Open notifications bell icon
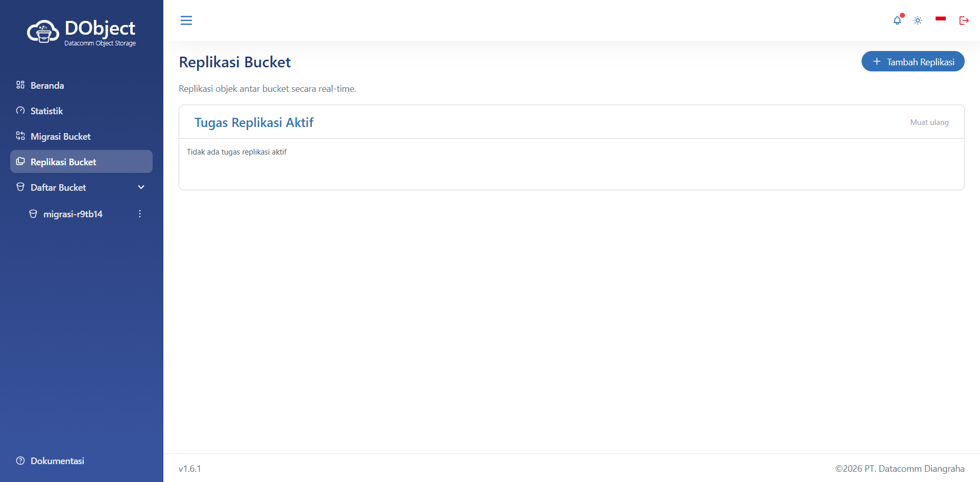 [x=897, y=20]
